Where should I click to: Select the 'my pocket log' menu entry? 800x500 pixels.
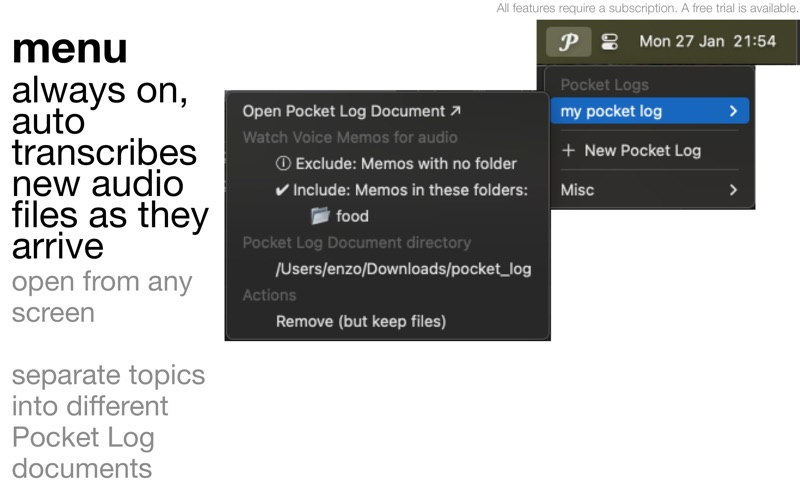(649, 111)
